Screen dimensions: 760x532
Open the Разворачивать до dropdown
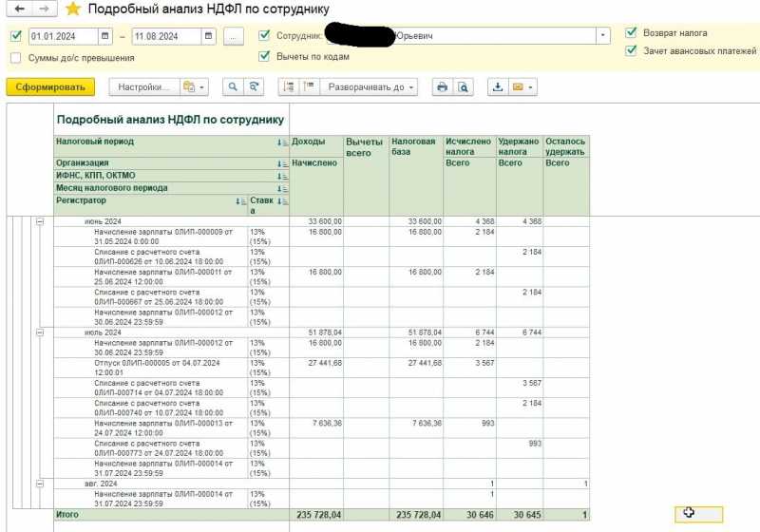coord(370,87)
